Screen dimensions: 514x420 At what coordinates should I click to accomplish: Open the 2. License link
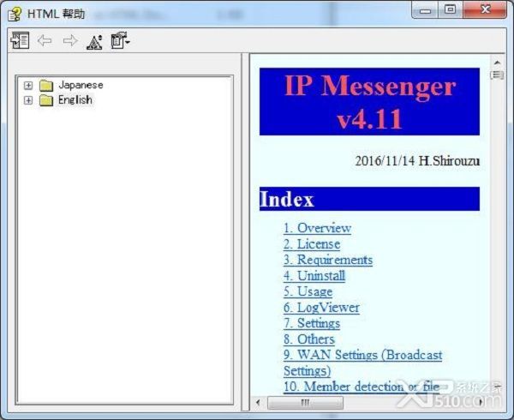pyautogui.click(x=312, y=244)
